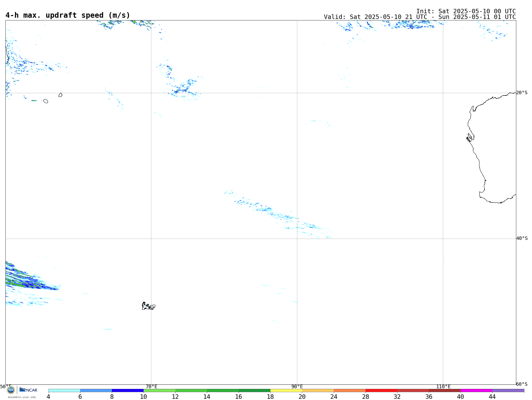
Task: Click the bright red 28-32 color swatch
Action: coord(381,391)
